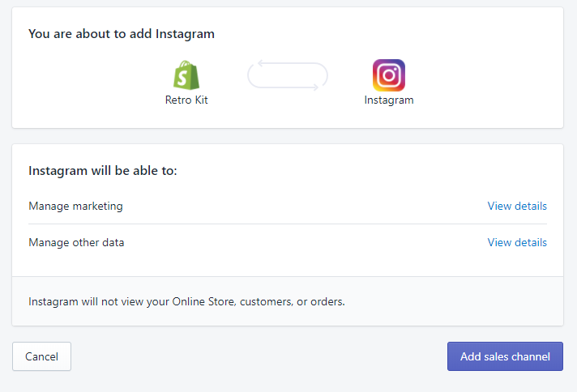
Task: Click the Manage other data permission text
Action: 76,242
